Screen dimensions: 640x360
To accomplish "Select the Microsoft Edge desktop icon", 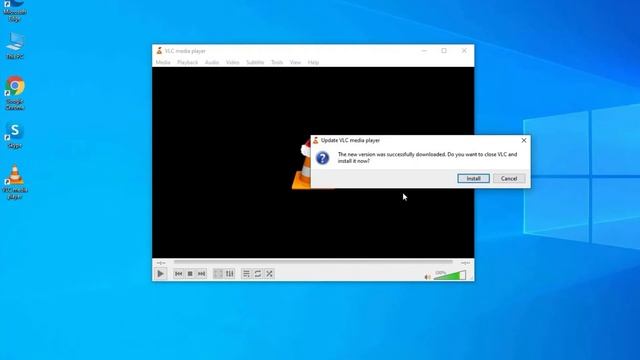I will tap(15, 11).
